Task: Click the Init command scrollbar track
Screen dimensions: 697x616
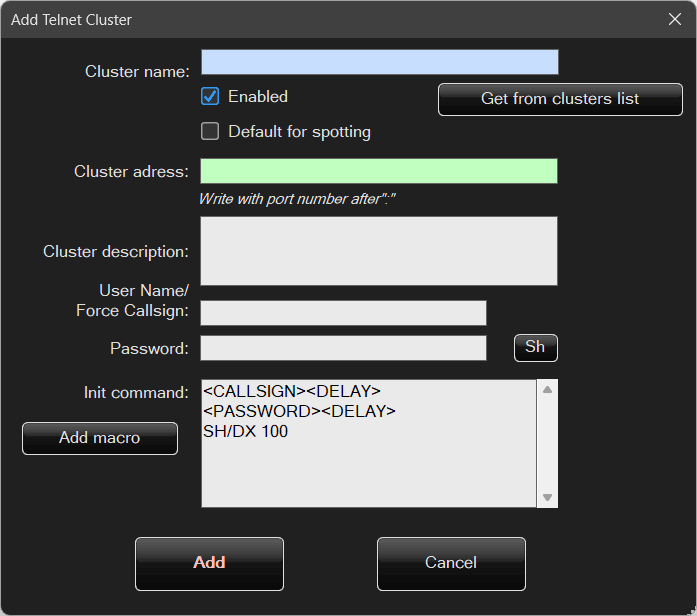Action: coord(547,445)
